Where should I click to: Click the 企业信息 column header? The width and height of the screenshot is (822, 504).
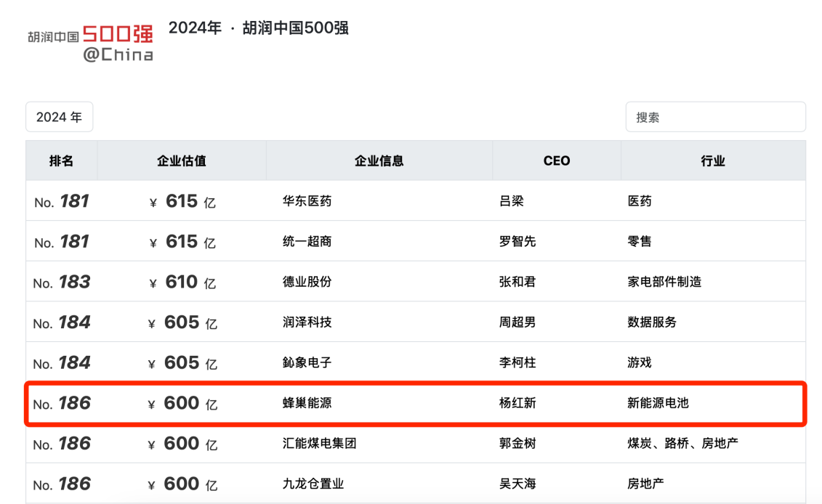tap(379, 160)
